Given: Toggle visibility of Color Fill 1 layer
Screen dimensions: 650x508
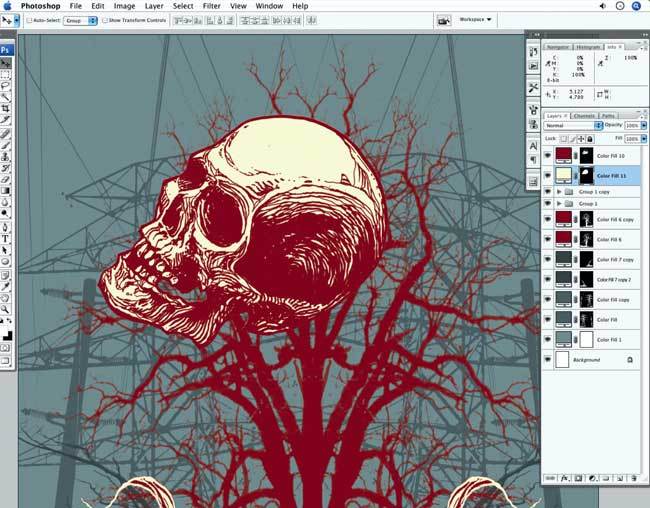Looking at the screenshot, I should pos(548,339).
